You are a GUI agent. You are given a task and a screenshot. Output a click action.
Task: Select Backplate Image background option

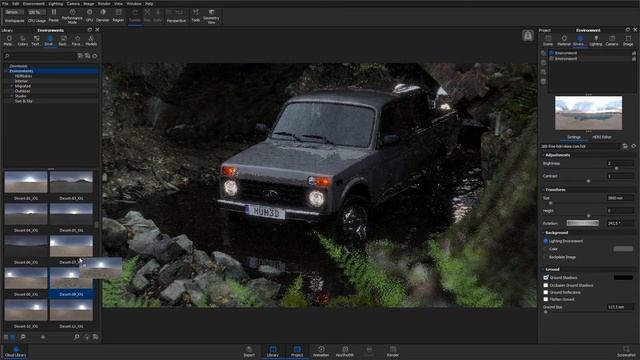tap(546, 257)
